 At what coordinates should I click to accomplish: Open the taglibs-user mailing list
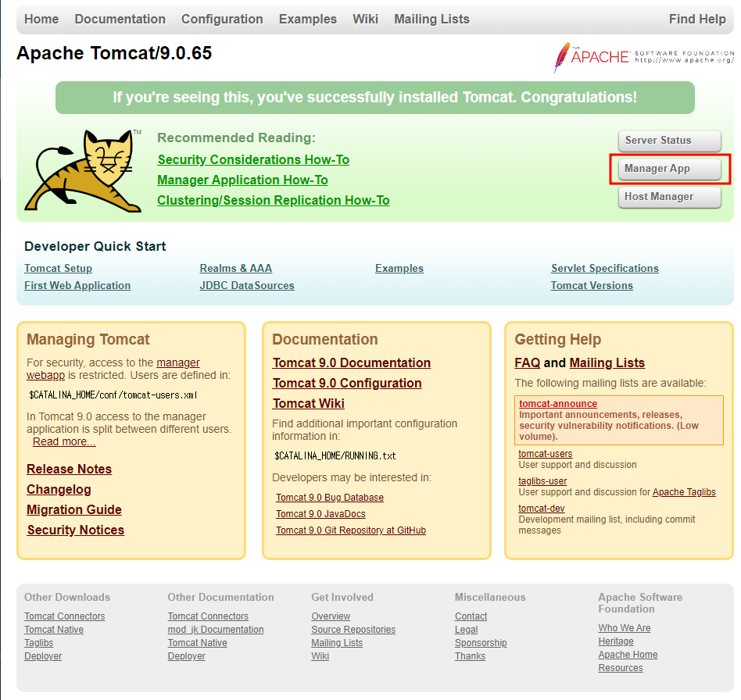542,481
